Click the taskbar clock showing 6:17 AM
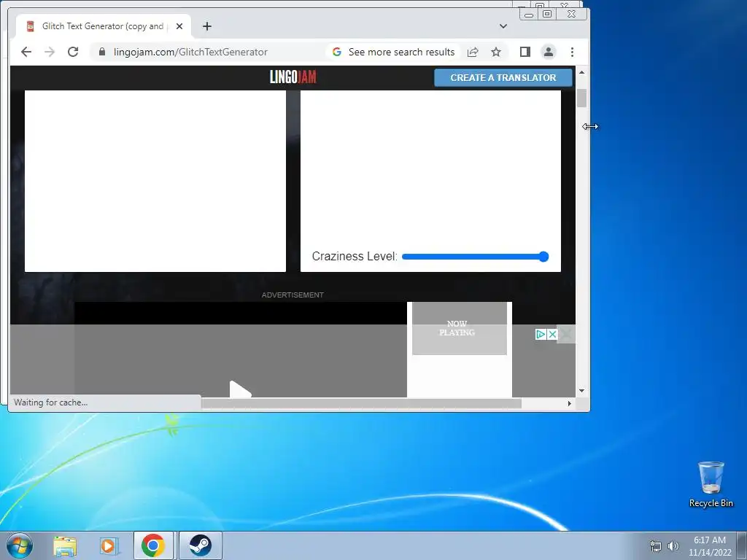 coord(709,546)
